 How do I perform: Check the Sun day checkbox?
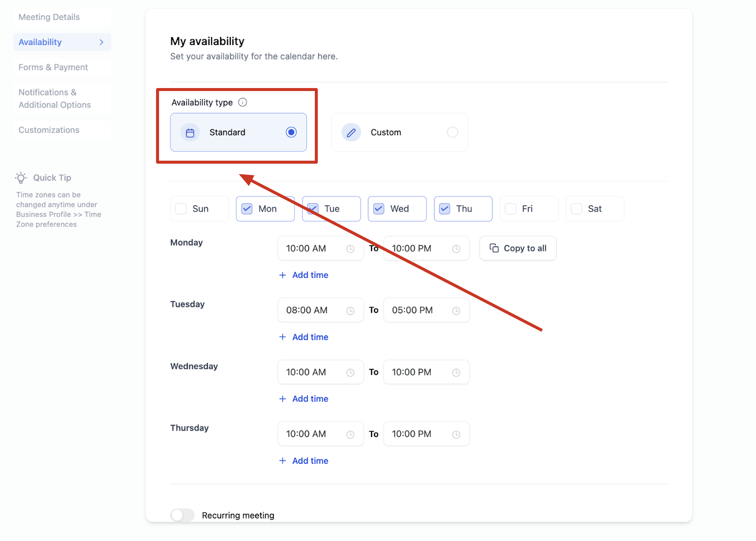pyautogui.click(x=181, y=209)
